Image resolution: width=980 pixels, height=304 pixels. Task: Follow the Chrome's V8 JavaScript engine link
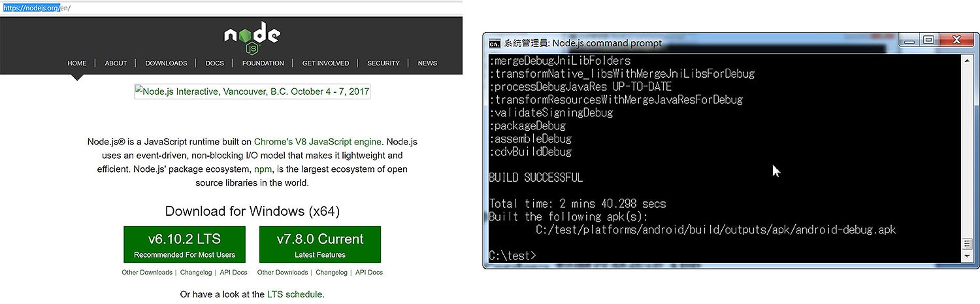tap(318, 141)
